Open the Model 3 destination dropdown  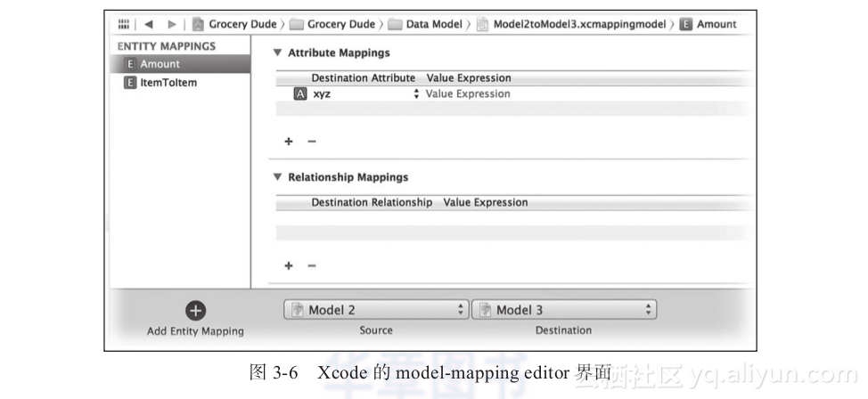click(564, 310)
